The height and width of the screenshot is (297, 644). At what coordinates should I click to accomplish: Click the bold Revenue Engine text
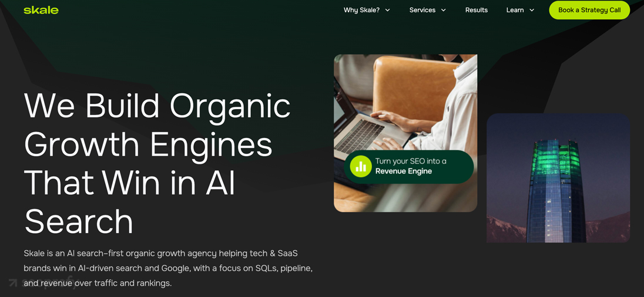coord(404,171)
